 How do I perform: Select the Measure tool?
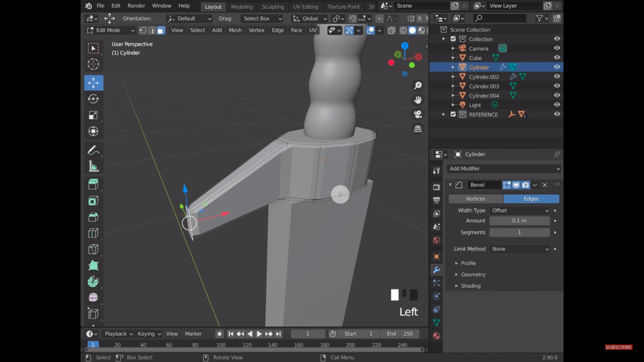93,166
